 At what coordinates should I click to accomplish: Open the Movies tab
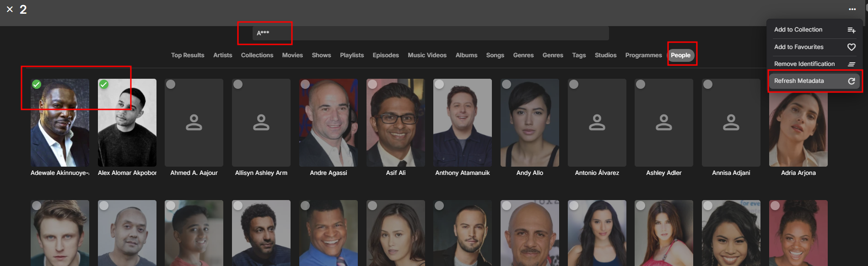pyautogui.click(x=292, y=55)
